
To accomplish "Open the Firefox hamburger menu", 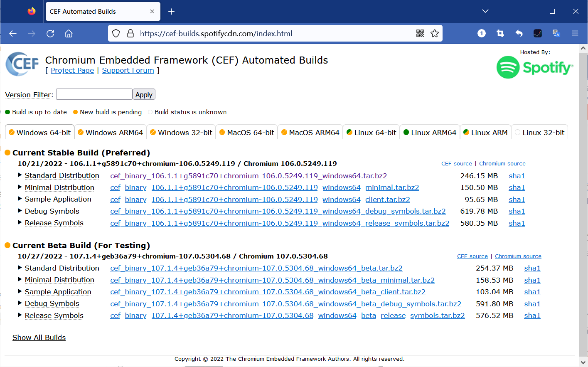I will pos(575,33).
